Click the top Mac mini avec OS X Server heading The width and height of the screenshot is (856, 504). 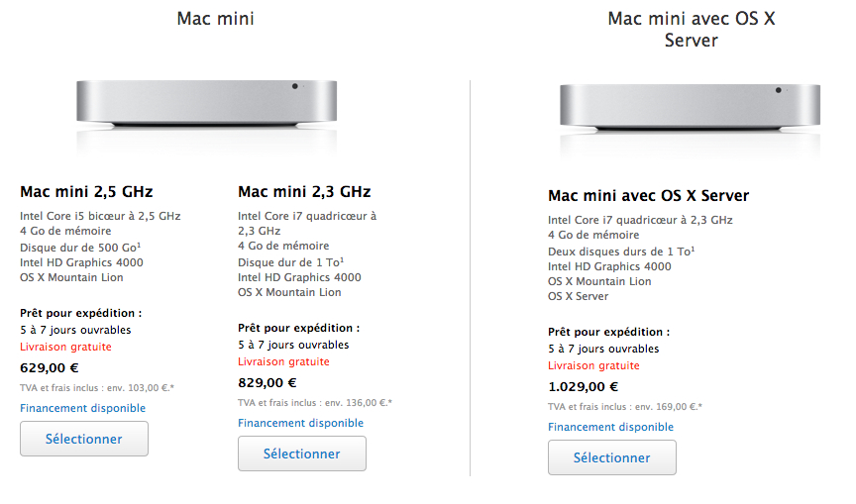(x=692, y=30)
